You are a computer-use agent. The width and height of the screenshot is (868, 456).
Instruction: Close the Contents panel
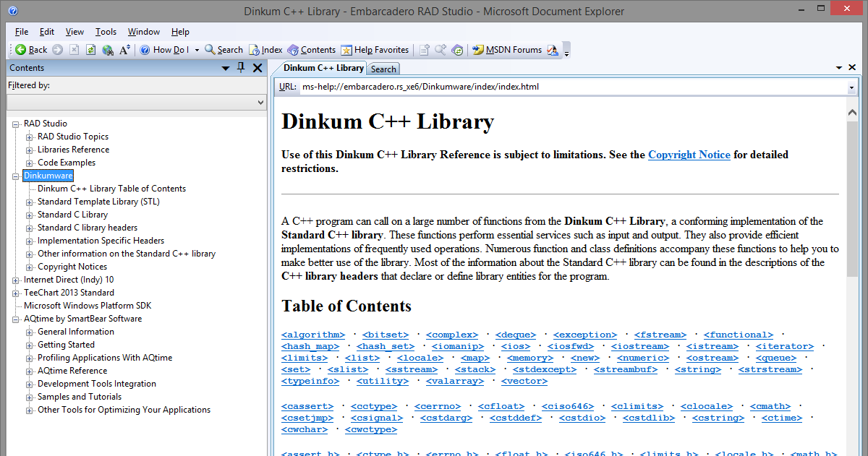point(258,68)
